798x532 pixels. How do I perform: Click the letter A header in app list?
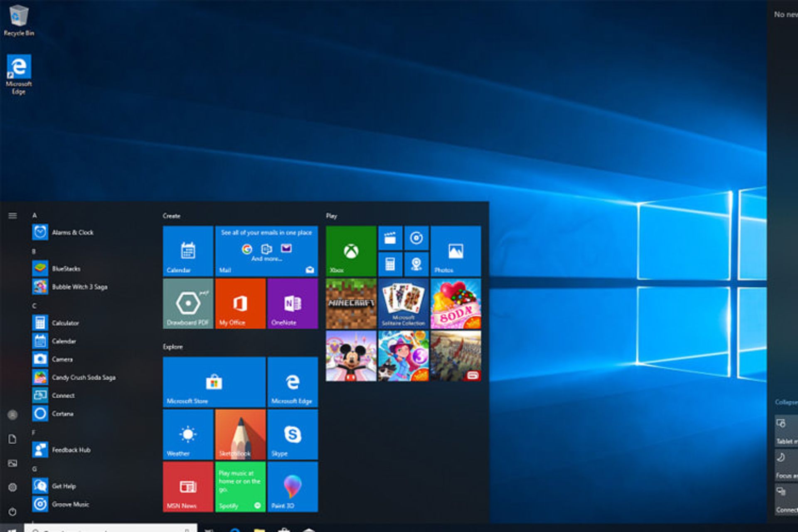pos(34,215)
